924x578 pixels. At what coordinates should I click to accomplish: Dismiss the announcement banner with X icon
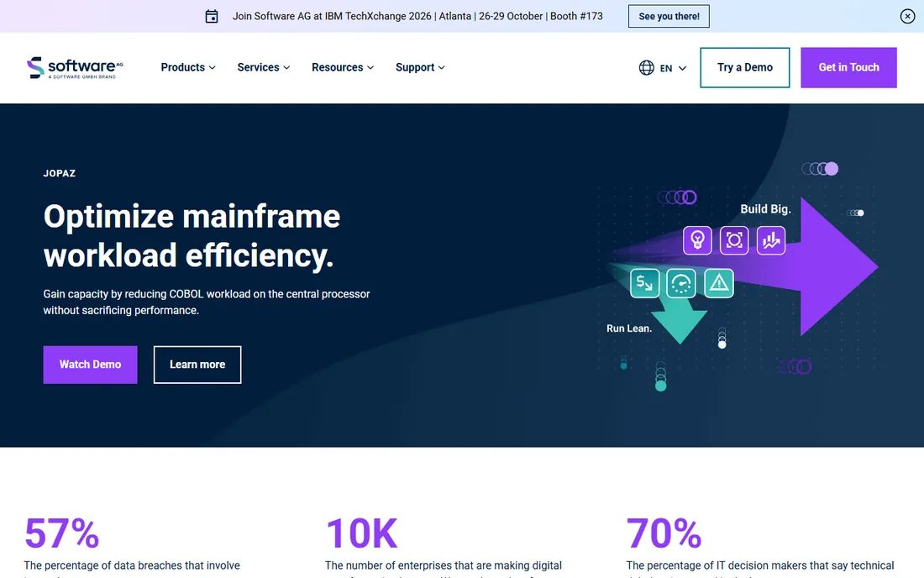(907, 17)
